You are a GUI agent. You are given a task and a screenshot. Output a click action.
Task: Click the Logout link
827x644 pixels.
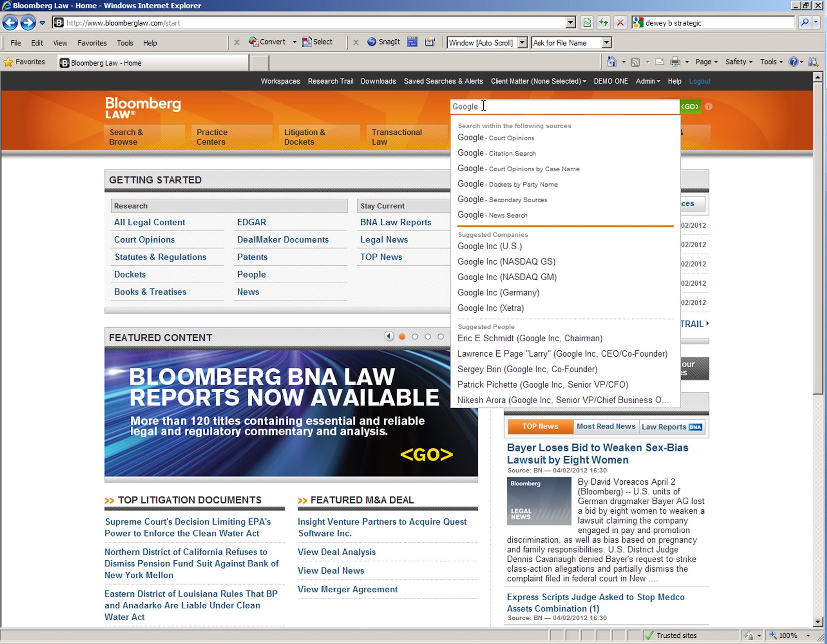coord(700,81)
